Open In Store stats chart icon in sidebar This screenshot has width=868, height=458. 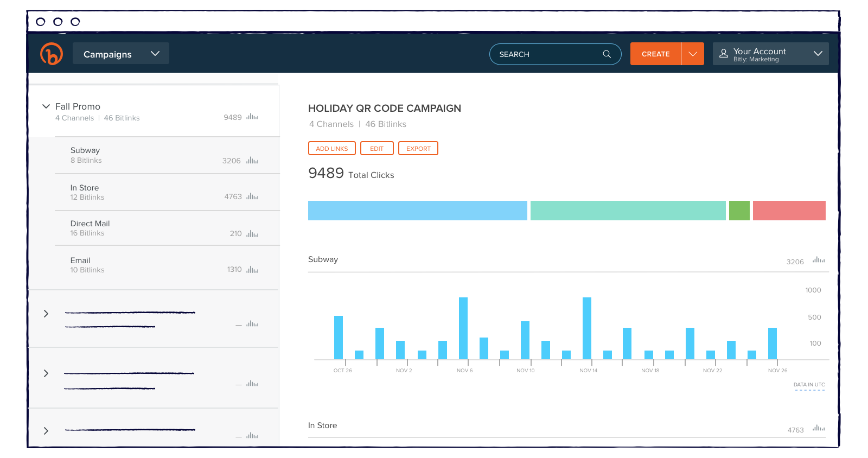252,196
